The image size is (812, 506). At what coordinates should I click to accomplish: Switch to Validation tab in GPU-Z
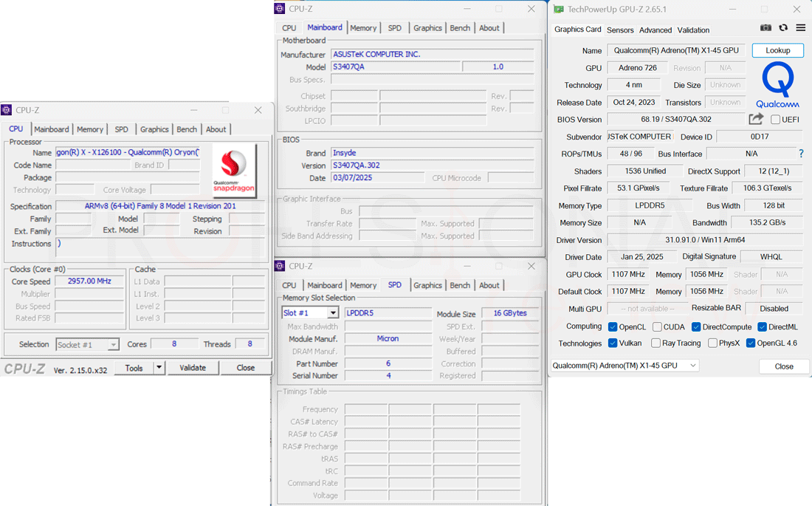693,30
